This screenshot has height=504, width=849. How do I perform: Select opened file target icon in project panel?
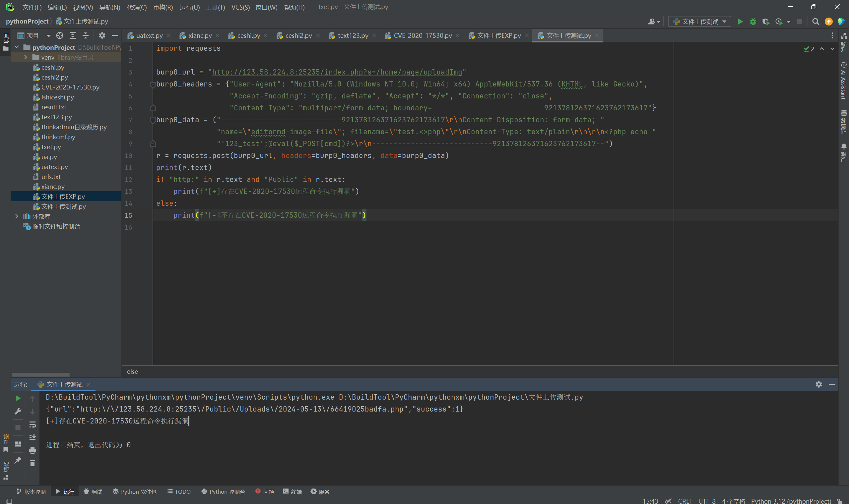[60, 36]
